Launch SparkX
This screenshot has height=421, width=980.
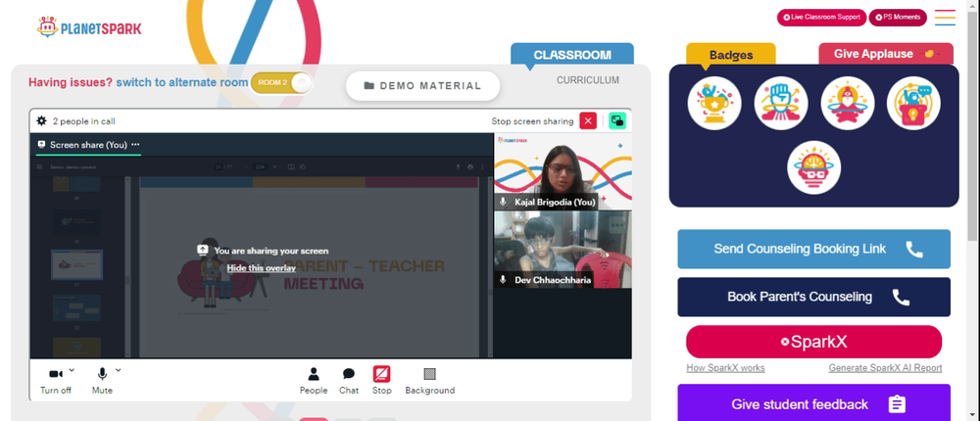click(x=813, y=342)
